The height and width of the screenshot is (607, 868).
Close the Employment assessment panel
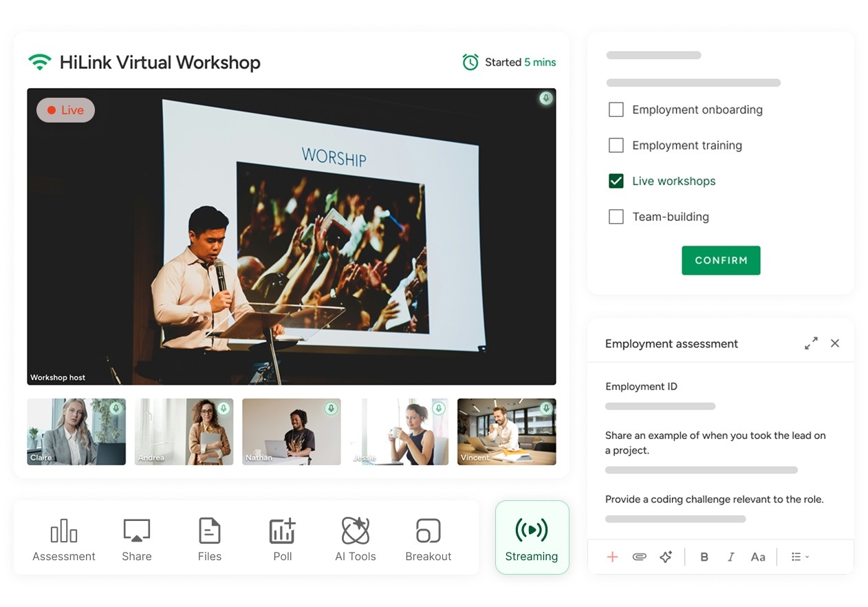(835, 343)
